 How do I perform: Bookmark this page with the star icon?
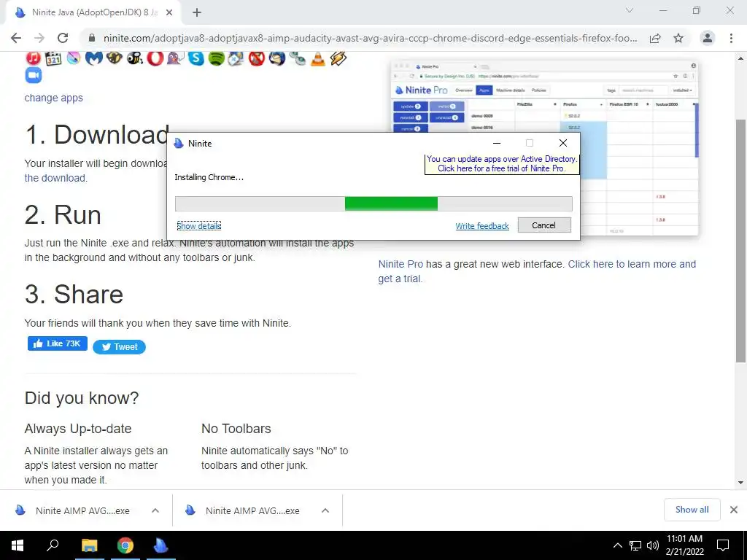[678, 38]
